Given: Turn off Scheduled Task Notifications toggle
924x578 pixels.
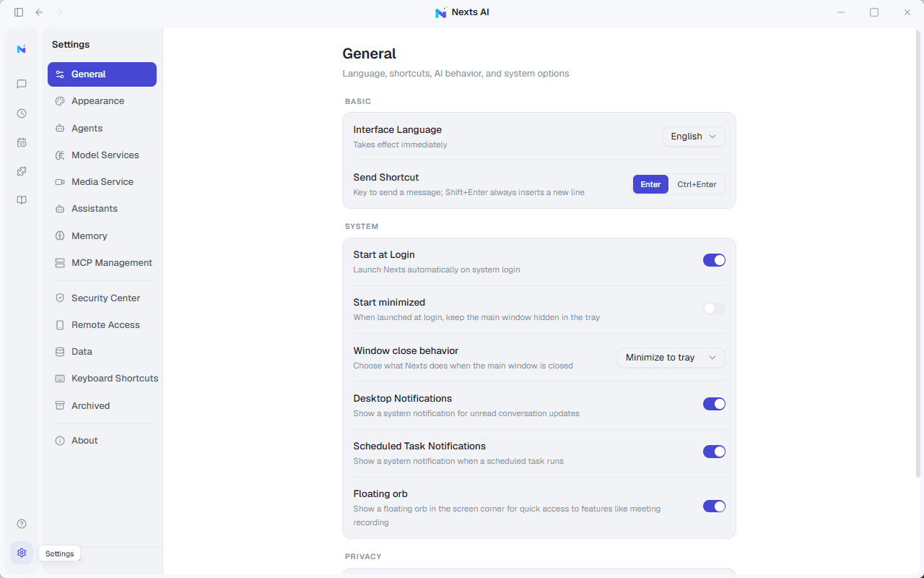Looking at the screenshot, I should point(714,452).
